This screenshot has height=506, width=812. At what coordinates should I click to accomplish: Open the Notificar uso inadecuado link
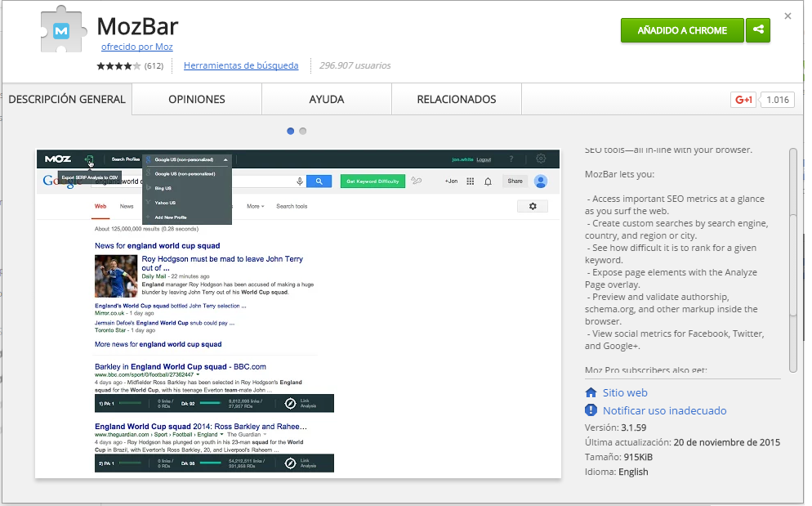[x=664, y=410]
